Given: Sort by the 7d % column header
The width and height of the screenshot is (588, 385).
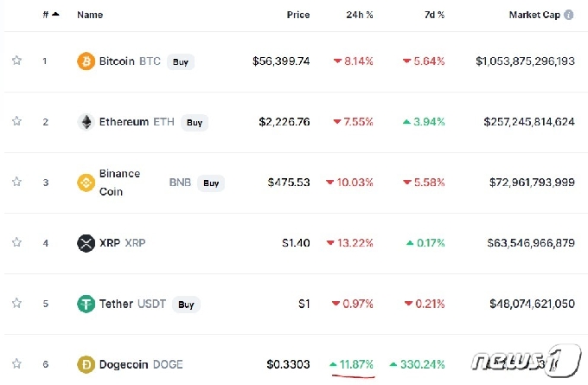Looking at the screenshot, I should [434, 15].
